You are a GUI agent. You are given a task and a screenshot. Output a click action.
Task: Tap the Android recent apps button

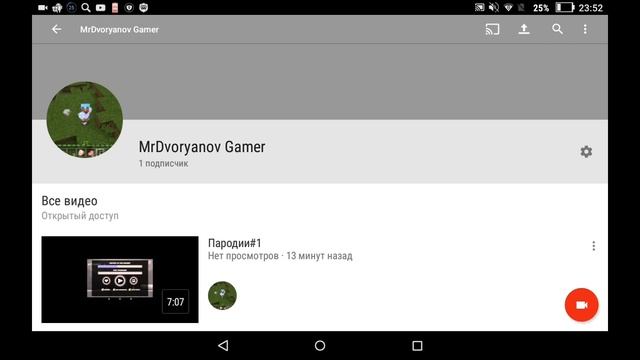(417, 346)
